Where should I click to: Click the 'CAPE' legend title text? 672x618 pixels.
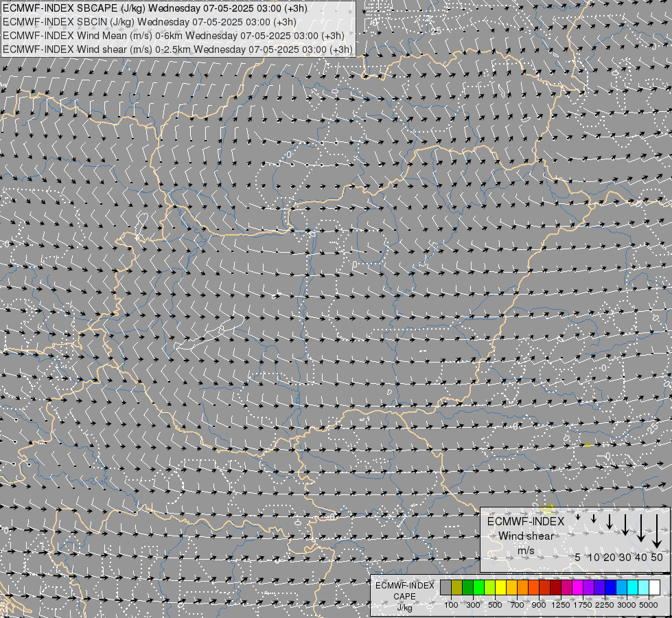coord(404,597)
